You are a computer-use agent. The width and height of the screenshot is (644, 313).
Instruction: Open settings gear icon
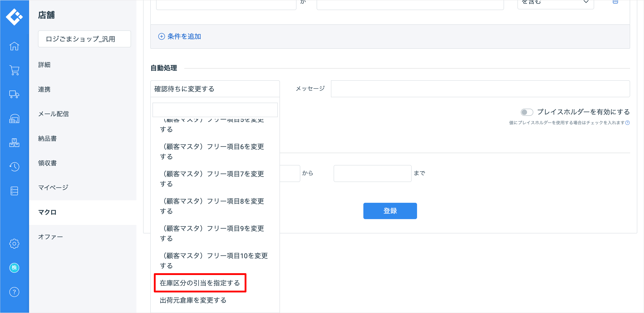point(14,243)
